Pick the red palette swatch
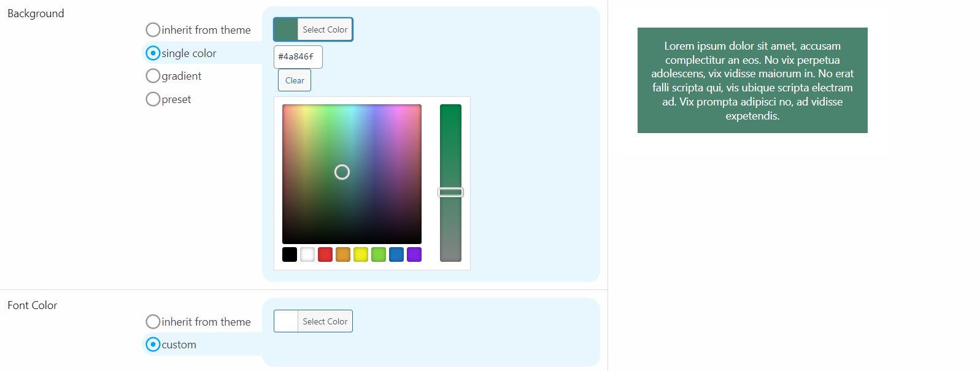Screen dimensions: 980x371 coord(325,254)
